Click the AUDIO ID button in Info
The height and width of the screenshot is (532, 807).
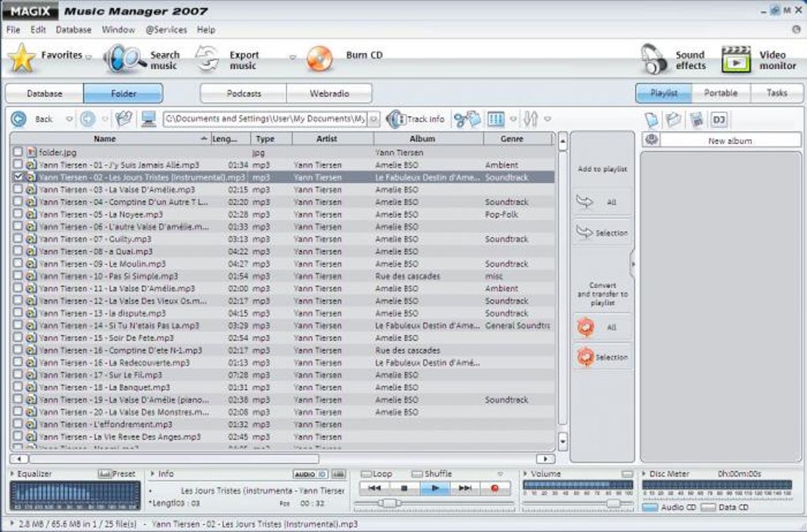(x=310, y=474)
